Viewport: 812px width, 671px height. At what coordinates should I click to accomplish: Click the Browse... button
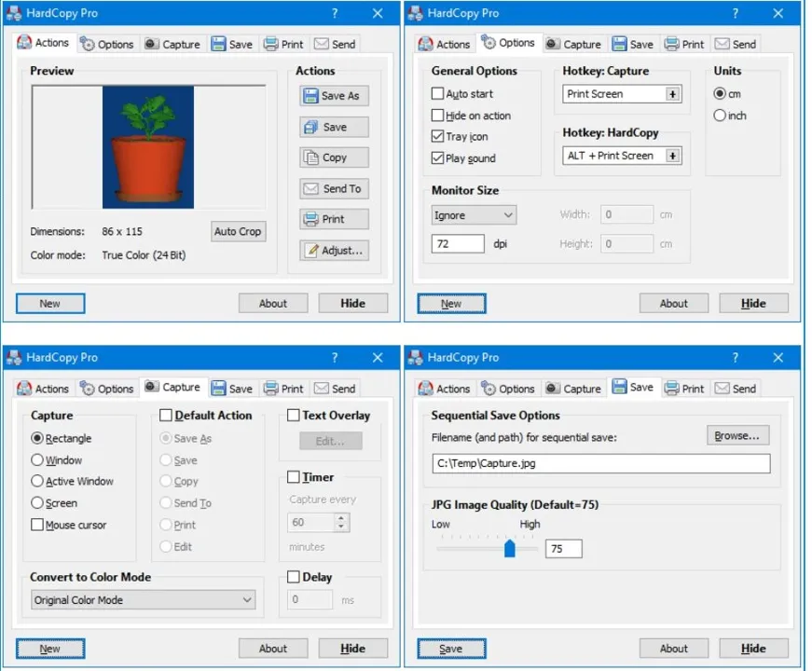(x=738, y=435)
